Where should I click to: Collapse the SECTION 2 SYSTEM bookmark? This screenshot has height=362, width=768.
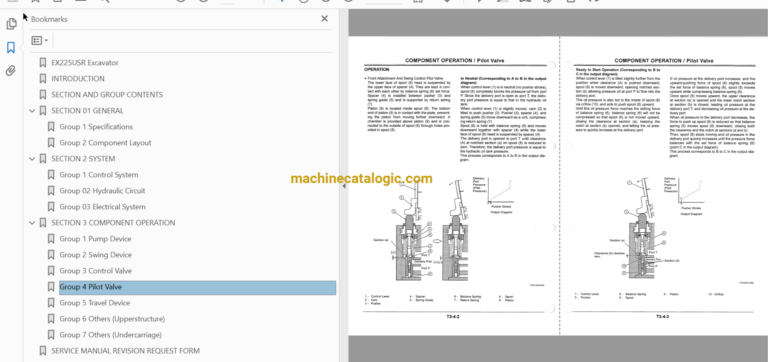click(x=32, y=159)
